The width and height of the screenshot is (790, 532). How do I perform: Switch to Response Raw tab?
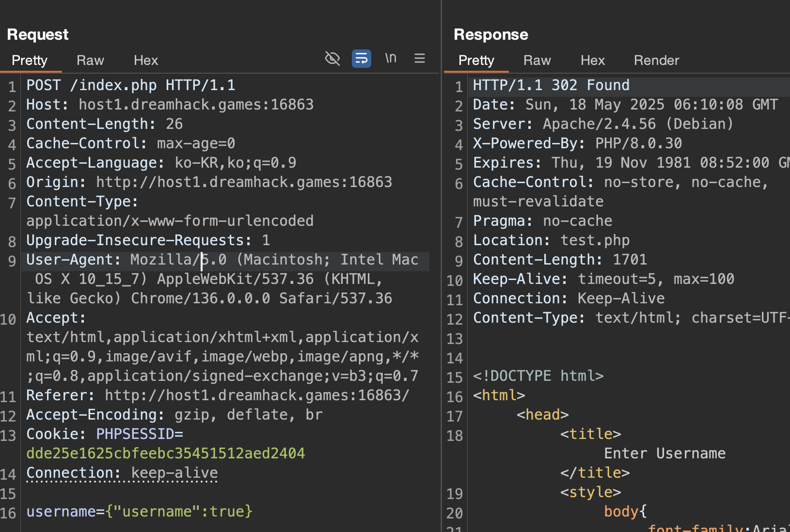click(537, 60)
